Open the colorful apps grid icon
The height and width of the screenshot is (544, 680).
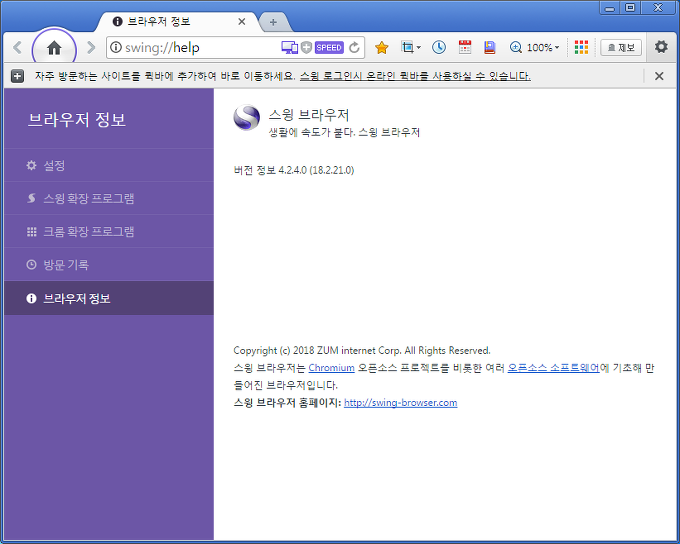pyautogui.click(x=581, y=47)
